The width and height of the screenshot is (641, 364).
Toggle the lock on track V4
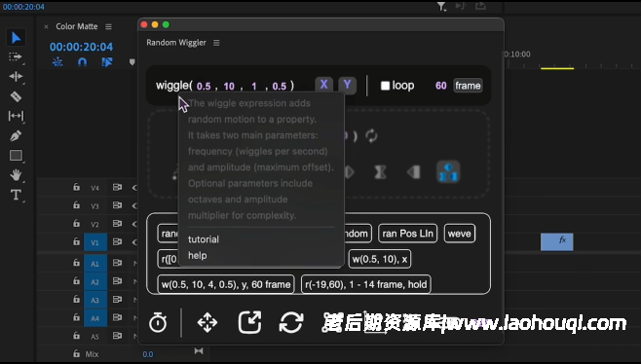tap(76, 187)
